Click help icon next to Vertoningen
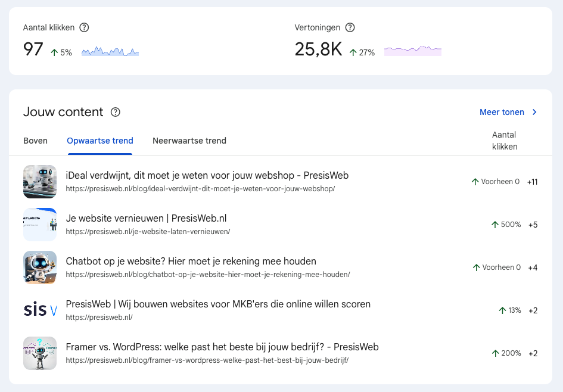Viewport: 563px width, 392px height. (x=350, y=27)
